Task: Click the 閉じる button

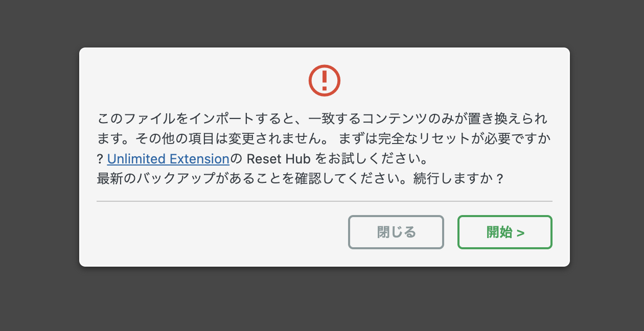Action: point(396,232)
